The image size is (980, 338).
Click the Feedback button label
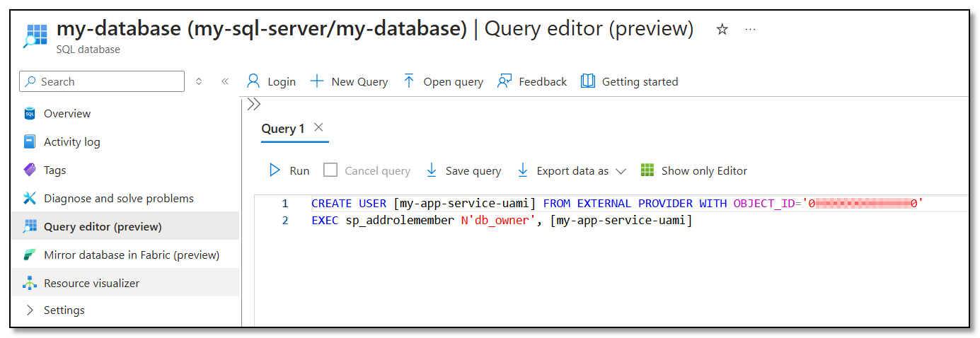coord(543,82)
